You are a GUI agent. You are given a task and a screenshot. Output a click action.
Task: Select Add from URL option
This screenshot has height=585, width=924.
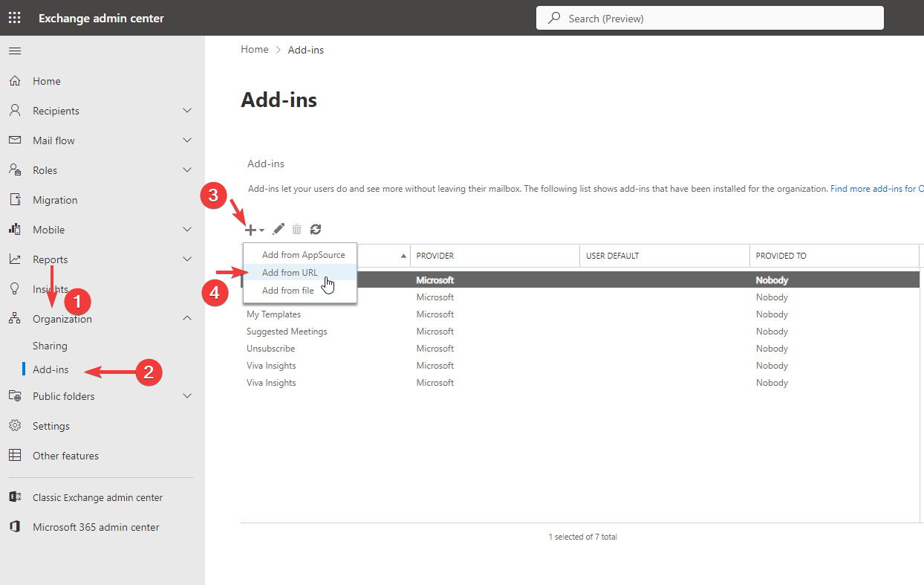click(290, 273)
